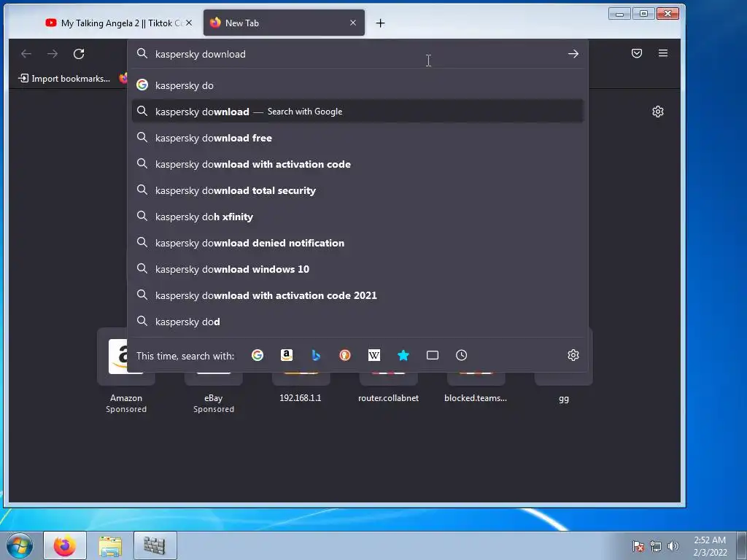Open a new tab with the plus button

coord(380,23)
